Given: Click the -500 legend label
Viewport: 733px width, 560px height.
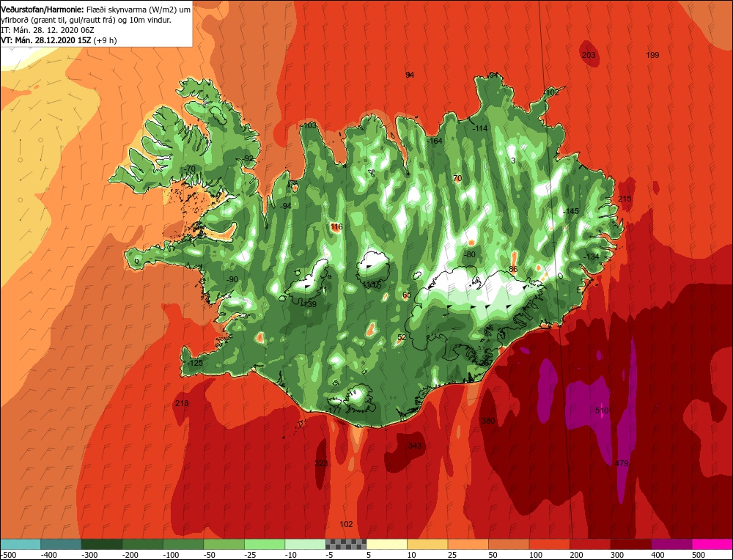Looking at the screenshot, I should coord(8,555).
